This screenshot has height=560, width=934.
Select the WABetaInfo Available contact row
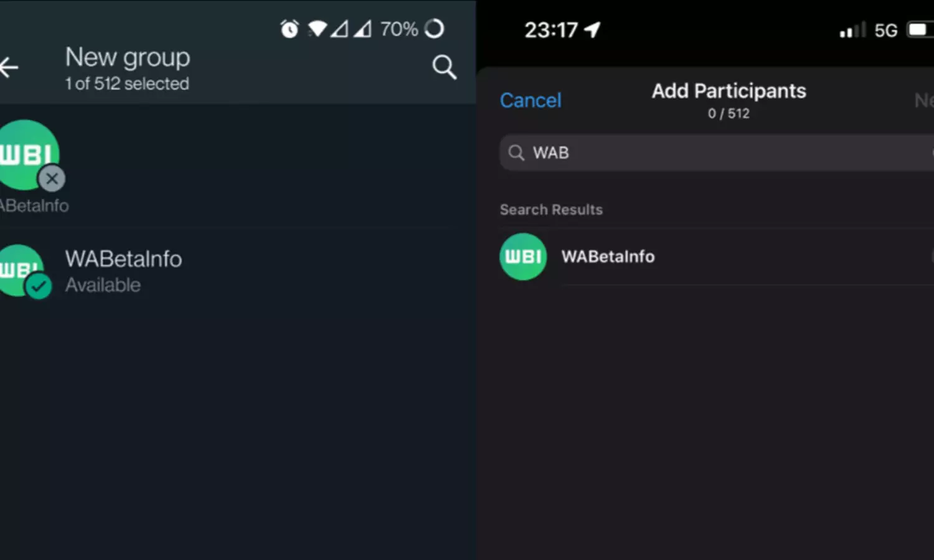(238, 271)
